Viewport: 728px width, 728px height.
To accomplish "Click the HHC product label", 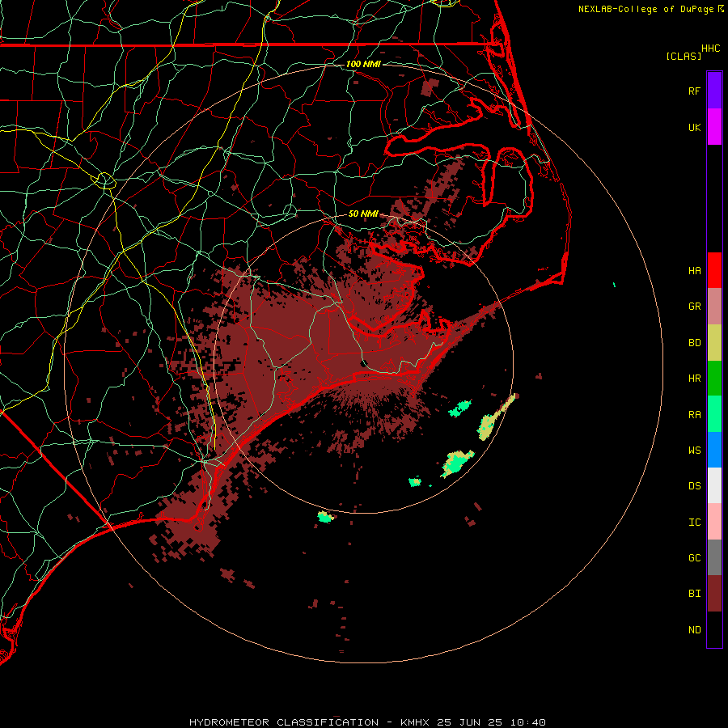I will click(711, 49).
